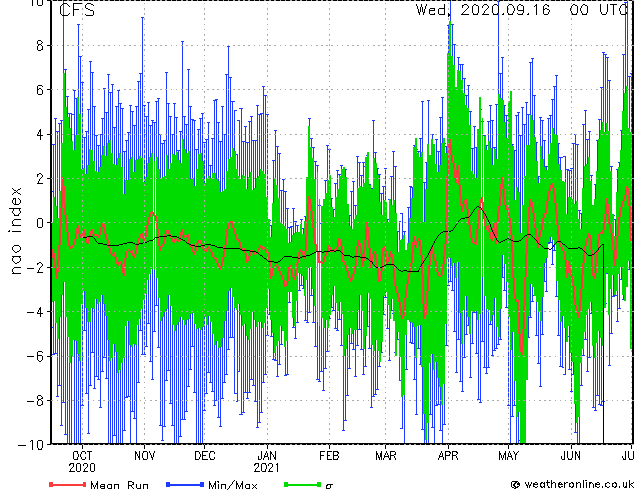Click the y-axis value 4
This screenshot has height=490, width=634.
point(39,134)
